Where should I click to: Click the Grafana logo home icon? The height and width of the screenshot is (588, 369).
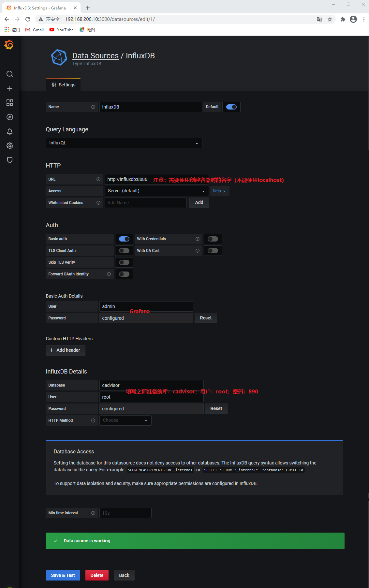9,45
